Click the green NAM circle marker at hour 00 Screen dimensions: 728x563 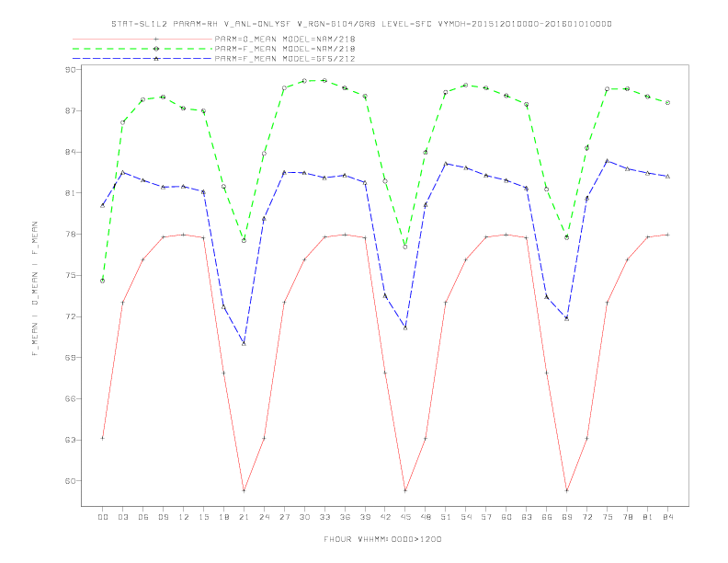click(x=103, y=281)
